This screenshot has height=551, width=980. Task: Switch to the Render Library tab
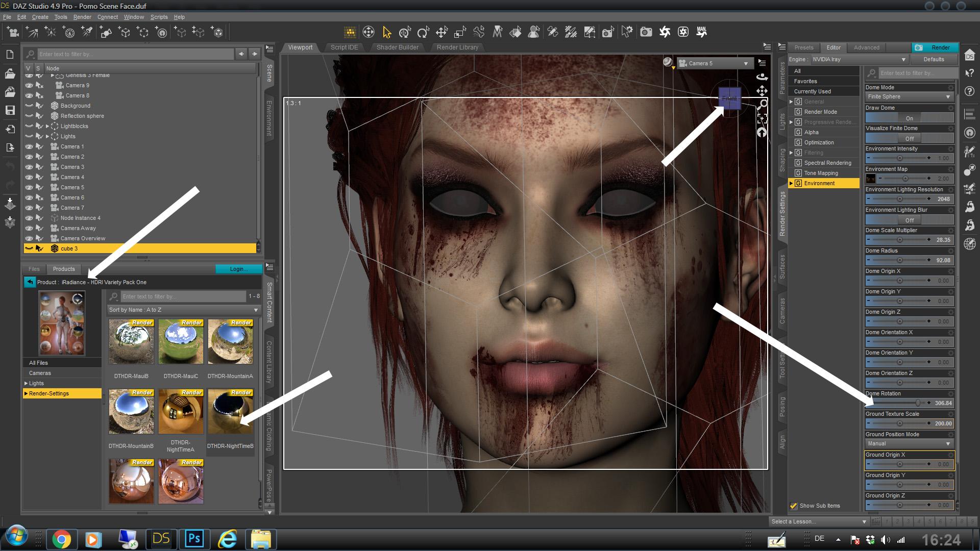point(457,47)
